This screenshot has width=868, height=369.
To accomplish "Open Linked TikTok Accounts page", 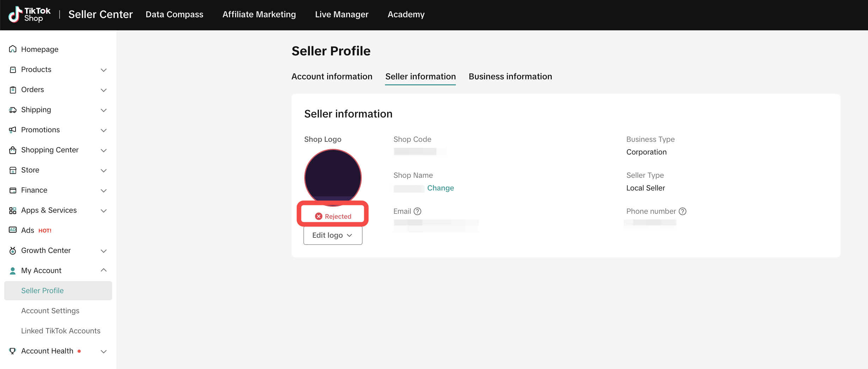I will coord(61,331).
